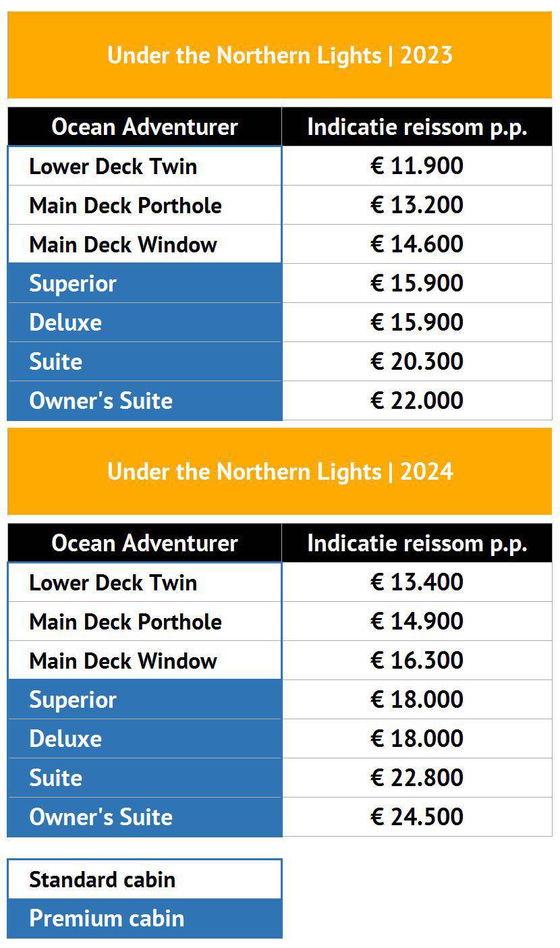The width and height of the screenshot is (560, 948).
Task: Click the 2023 Under the Northern Lights banner
Action: pyautogui.click(x=279, y=55)
